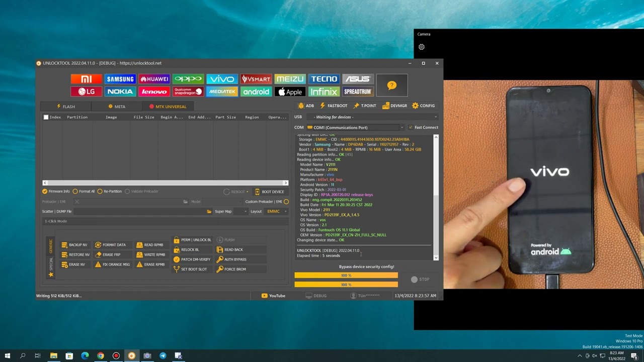Image resolution: width=644 pixels, height=362 pixels.
Task: Open the Layout EMMC dropdown
Action: tap(277, 212)
